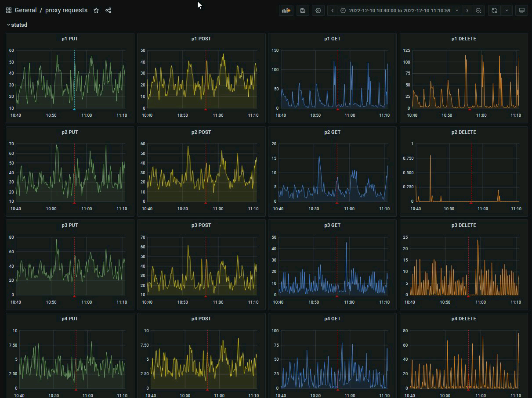
Task: Star the proxy requests dashboard
Action: coord(96,11)
